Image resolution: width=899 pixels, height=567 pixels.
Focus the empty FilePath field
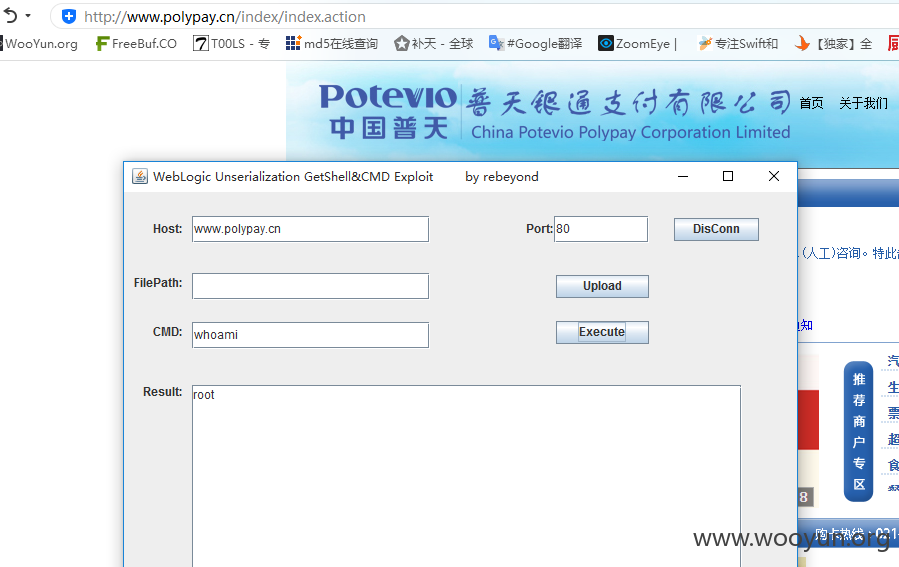pyautogui.click(x=310, y=286)
